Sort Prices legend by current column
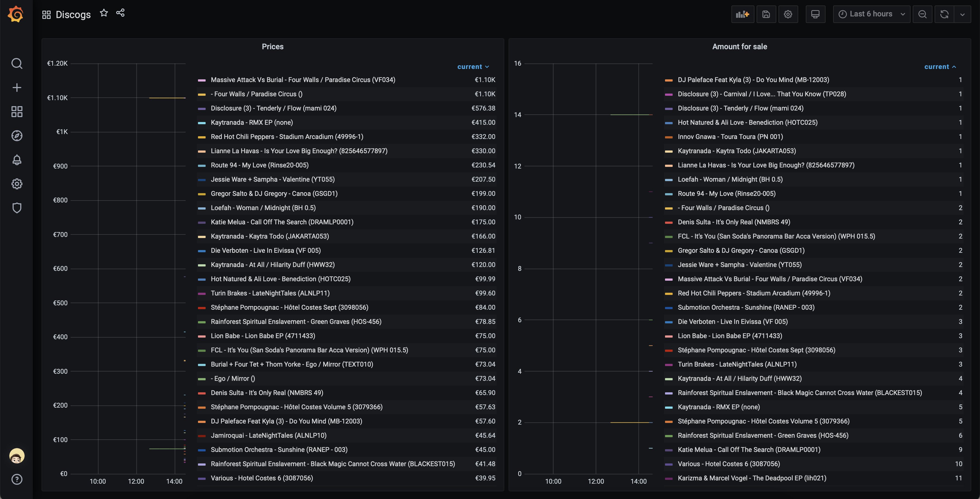This screenshot has height=499, width=980. tap(473, 66)
